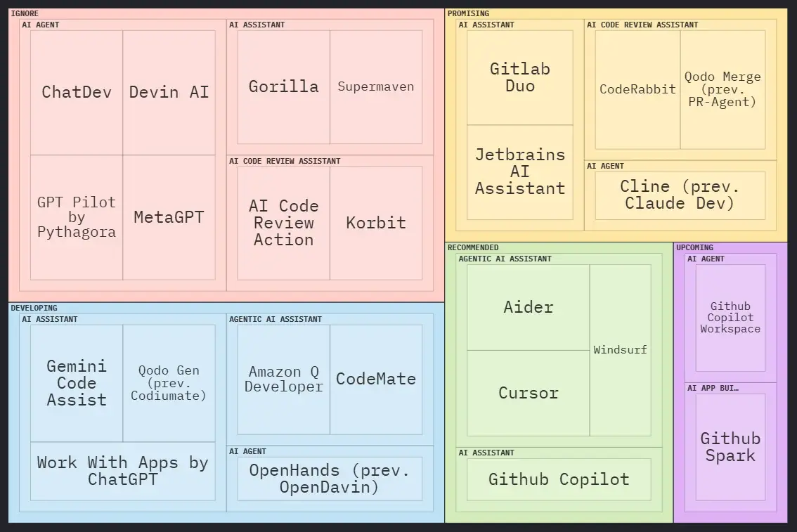Screen dimensions: 797x532
Task: Open the Gitlab Duo tile
Action: [x=520, y=77]
